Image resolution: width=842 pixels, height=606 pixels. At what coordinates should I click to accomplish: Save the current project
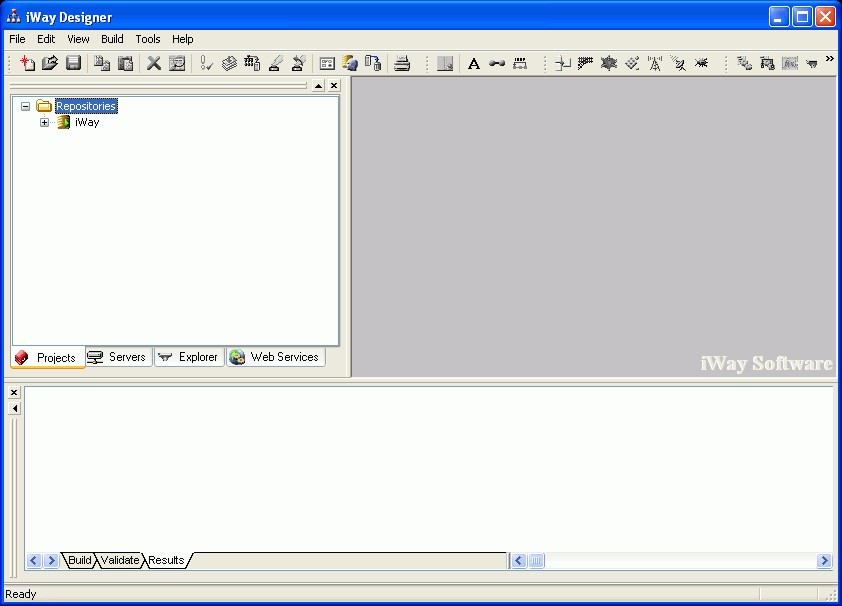(73, 63)
